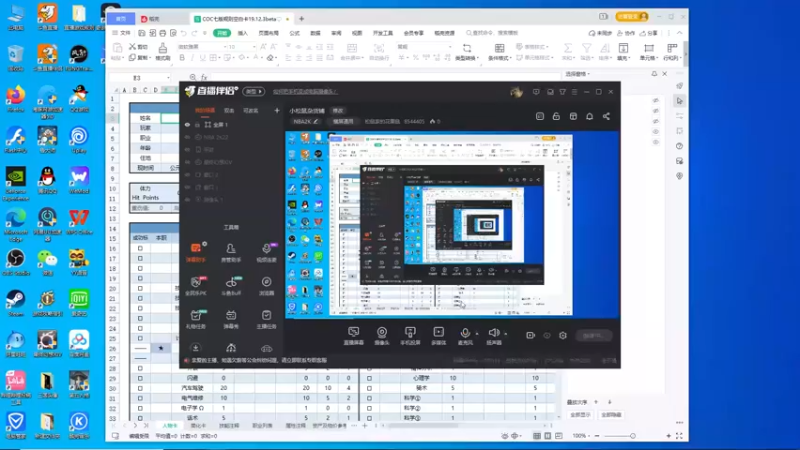
Task: Open the 礼物任务 tool icon
Action: (x=196, y=315)
